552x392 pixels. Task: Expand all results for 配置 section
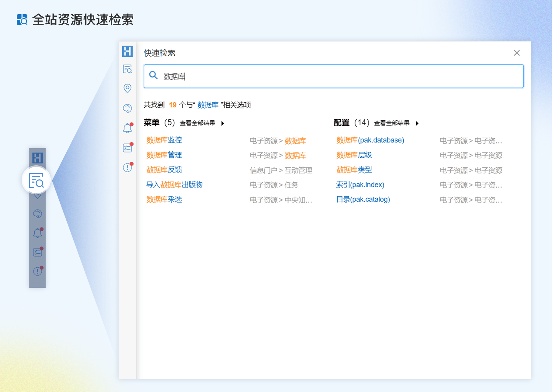click(x=396, y=123)
